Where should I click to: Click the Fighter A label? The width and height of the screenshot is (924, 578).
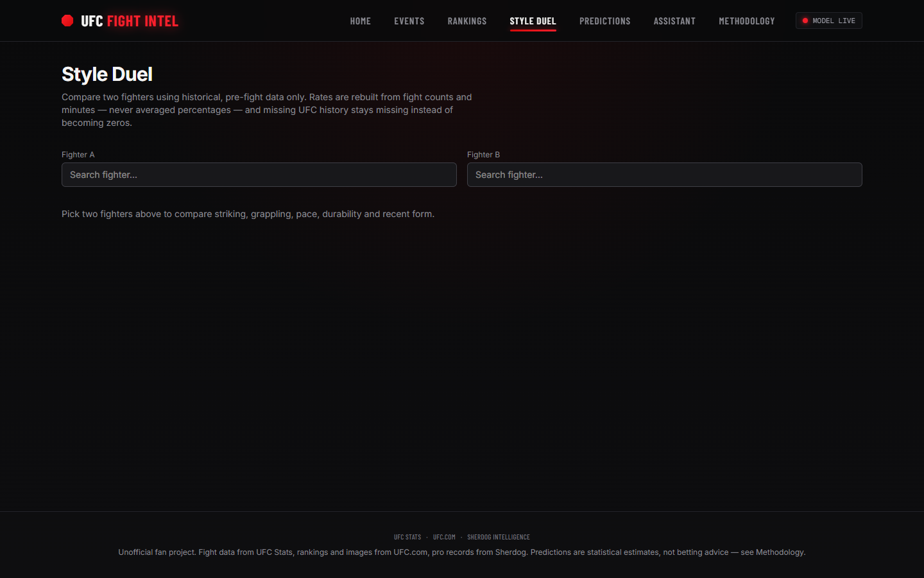(78, 155)
